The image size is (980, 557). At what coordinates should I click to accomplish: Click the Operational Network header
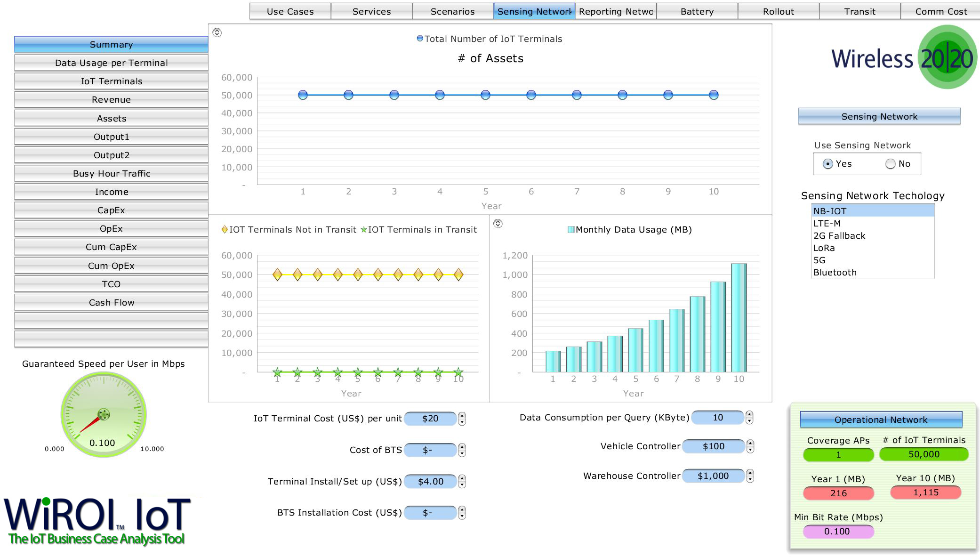pos(881,420)
